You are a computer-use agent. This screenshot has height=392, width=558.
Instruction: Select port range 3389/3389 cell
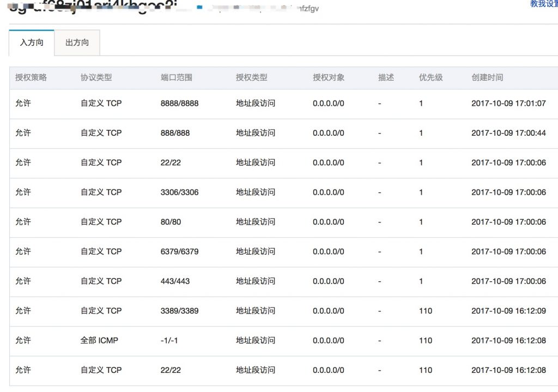click(x=180, y=311)
